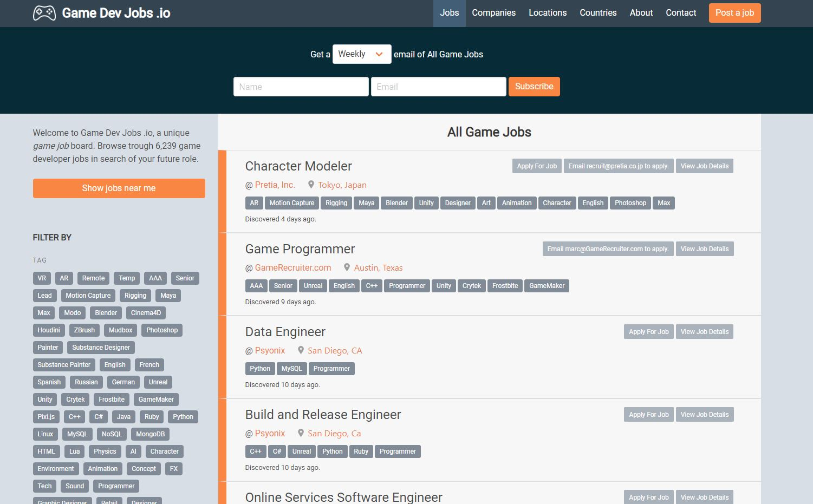The image size is (813, 504).
Task: Filter by the German tag
Action: click(123, 382)
